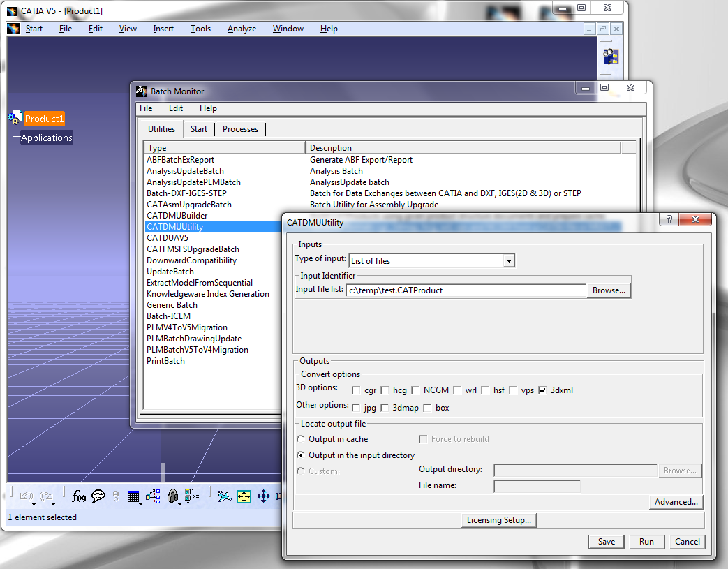The image size is (728, 569).
Task: Click the Type column header
Action: pos(224,148)
